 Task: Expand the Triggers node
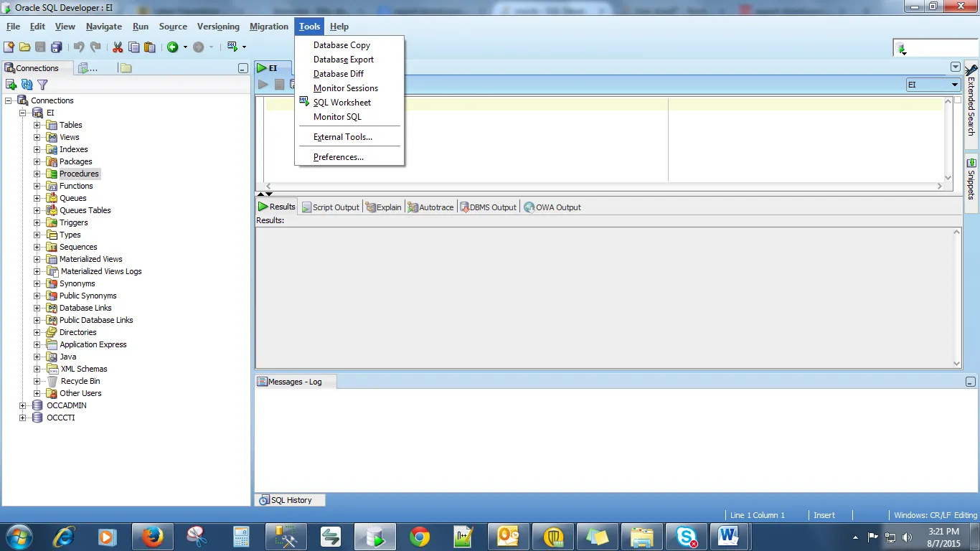(37, 222)
